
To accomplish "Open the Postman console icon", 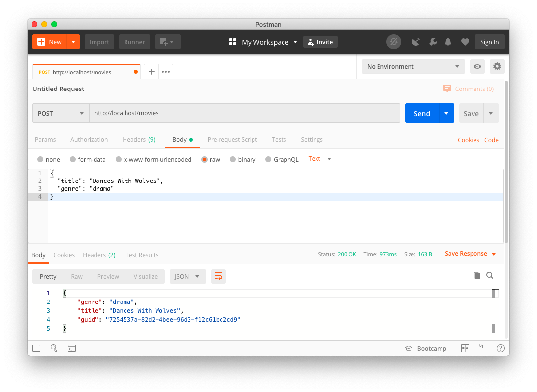I will (x=72, y=348).
